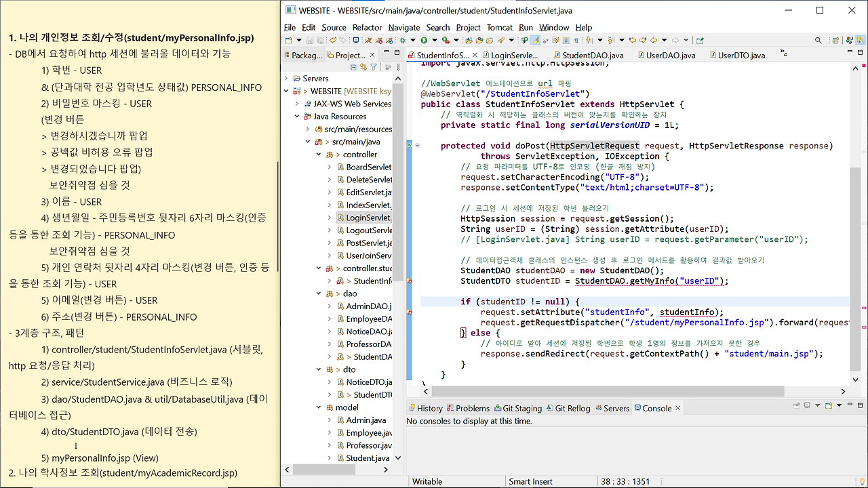
Task: Open the Tomcat menu
Action: [500, 27]
